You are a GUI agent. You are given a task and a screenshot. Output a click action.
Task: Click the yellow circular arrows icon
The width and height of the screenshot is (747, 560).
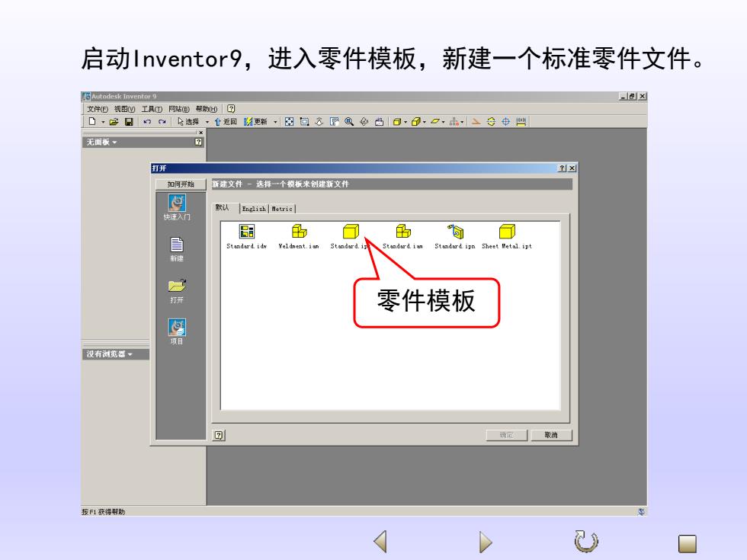[491, 122]
